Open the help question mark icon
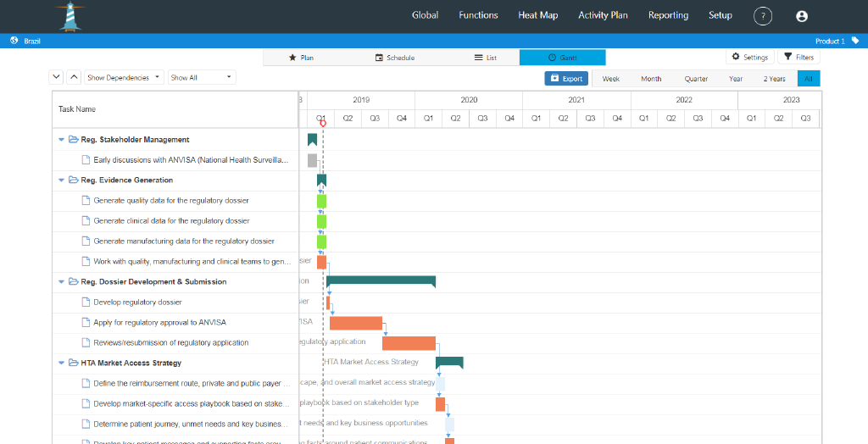Screen dimensions: 868x444 [763, 16]
